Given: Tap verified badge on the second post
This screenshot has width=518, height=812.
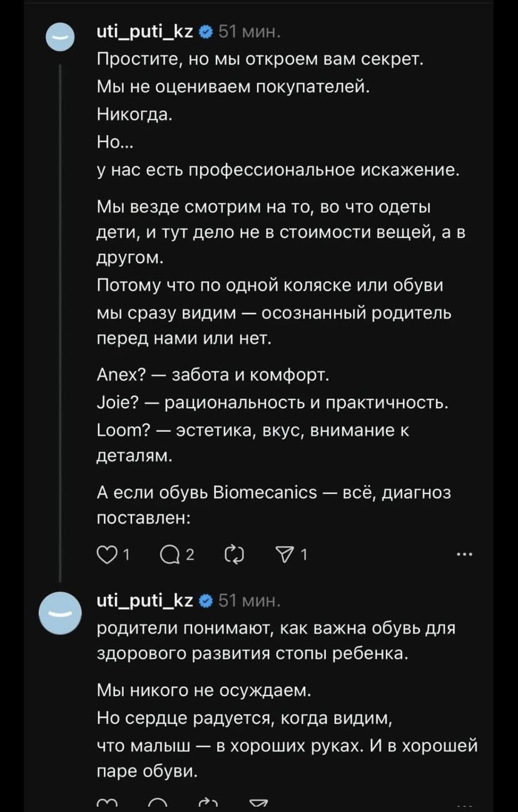Looking at the screenshot, I should point(206,603).
